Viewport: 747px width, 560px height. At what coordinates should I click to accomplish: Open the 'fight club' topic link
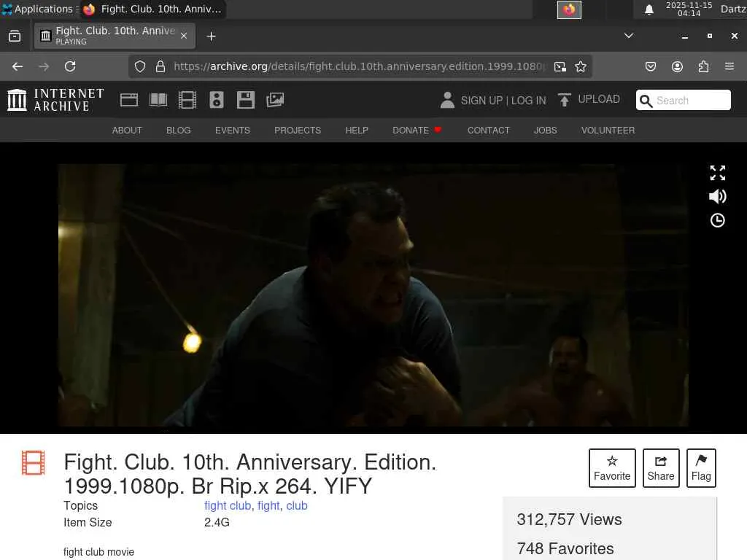[x=228, y=506]
